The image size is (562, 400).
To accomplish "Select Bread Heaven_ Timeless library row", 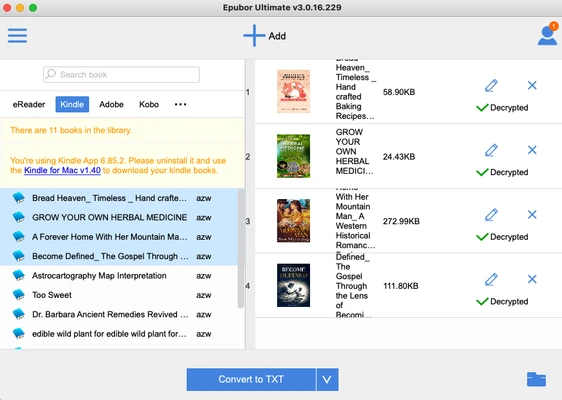I will pos(119,198).
